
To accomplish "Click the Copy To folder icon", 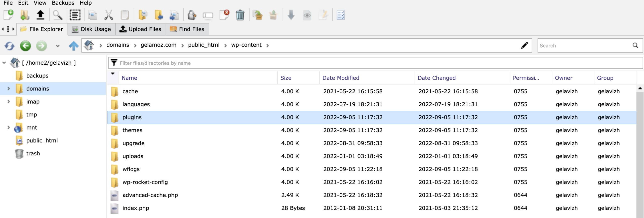I will pyautogui.click(x=143, y=15).
